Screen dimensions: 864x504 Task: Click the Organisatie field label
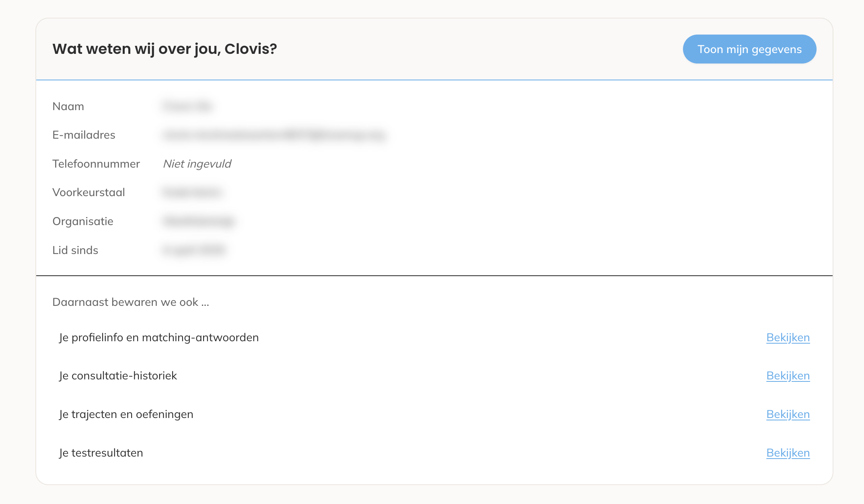click(83, 221)
